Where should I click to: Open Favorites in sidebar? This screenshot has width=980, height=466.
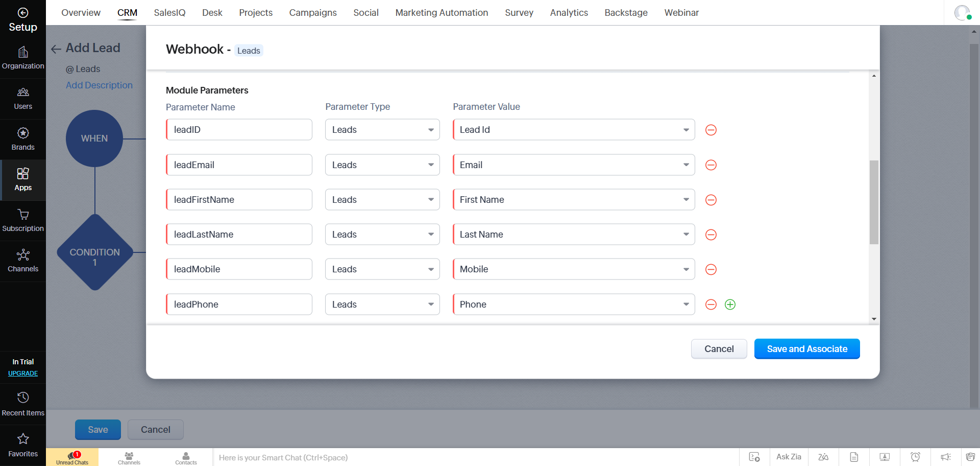point(23,445)
